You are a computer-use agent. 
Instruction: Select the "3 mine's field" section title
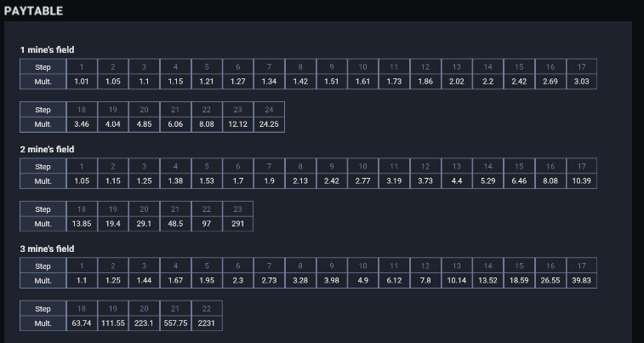tap(47, 249)
